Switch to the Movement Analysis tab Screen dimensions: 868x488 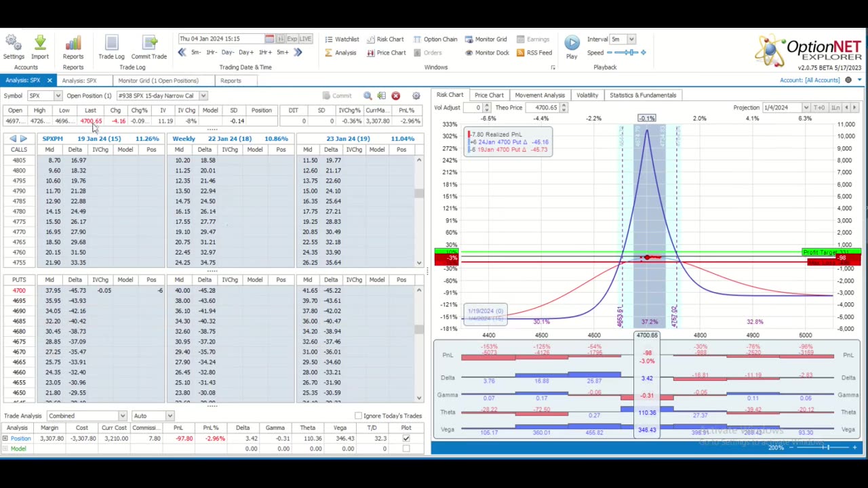coord(540,96)
